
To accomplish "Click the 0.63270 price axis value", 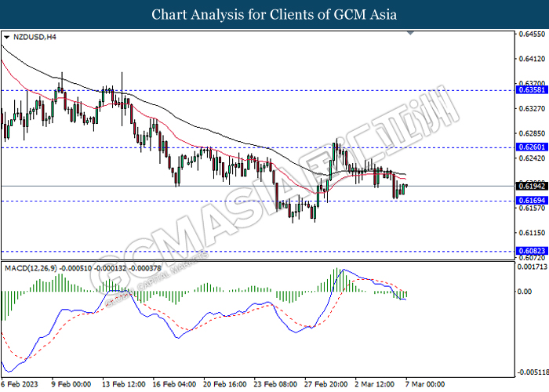I will [x=532, y=108].
